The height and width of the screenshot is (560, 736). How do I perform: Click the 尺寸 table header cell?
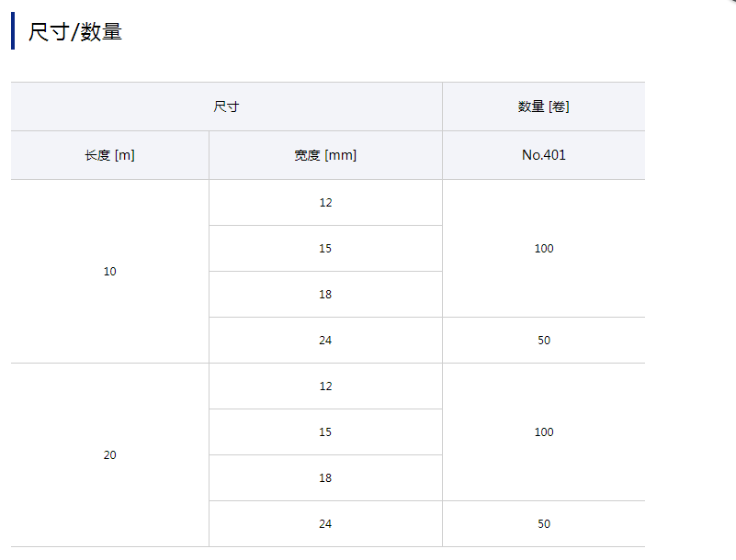(x=226, y=106)
